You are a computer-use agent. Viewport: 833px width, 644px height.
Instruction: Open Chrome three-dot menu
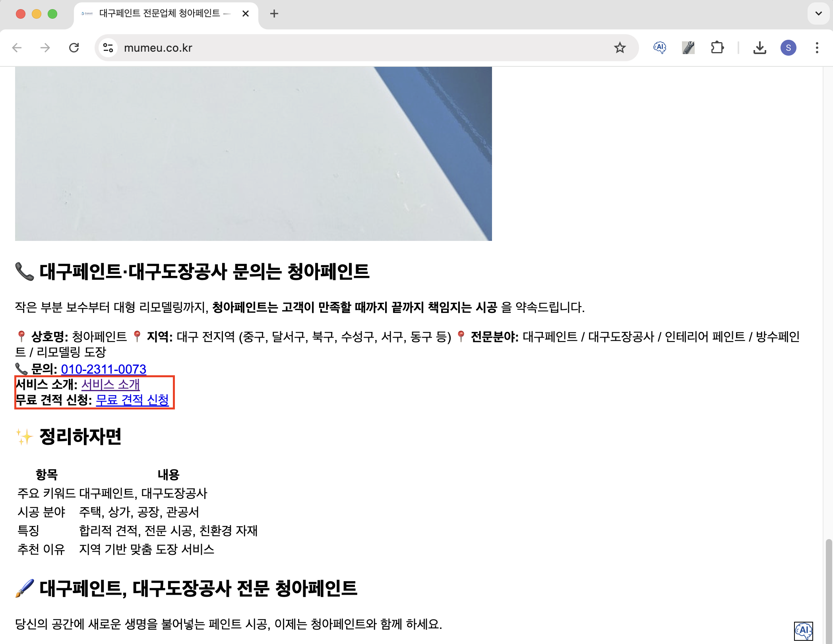point(817,48)
